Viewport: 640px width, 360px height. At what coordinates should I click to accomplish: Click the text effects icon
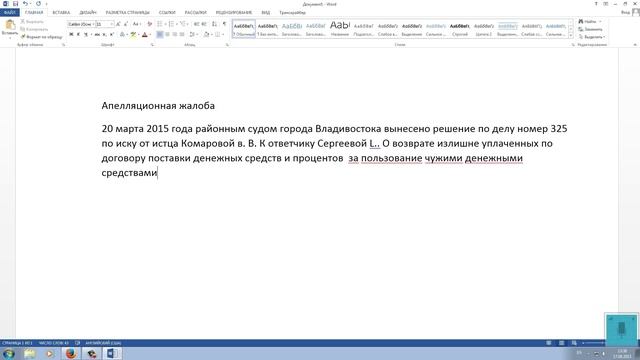(x=122, y=35)
